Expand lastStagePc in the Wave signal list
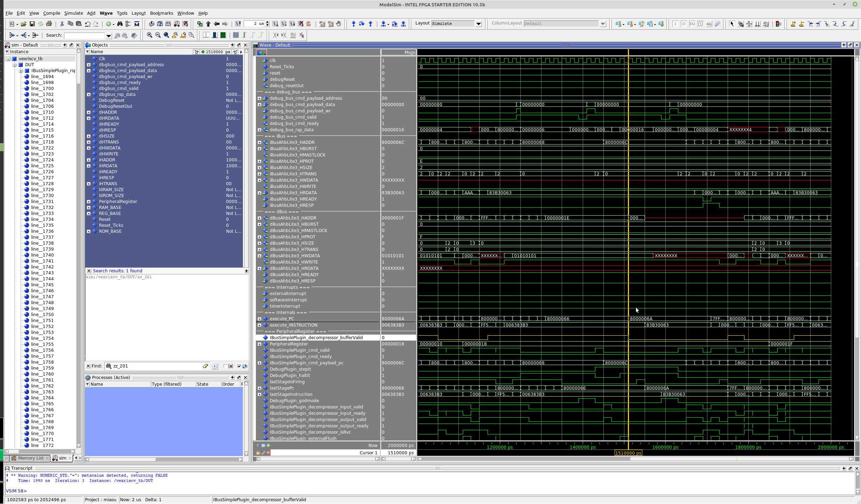 click(x=260, y=388)
